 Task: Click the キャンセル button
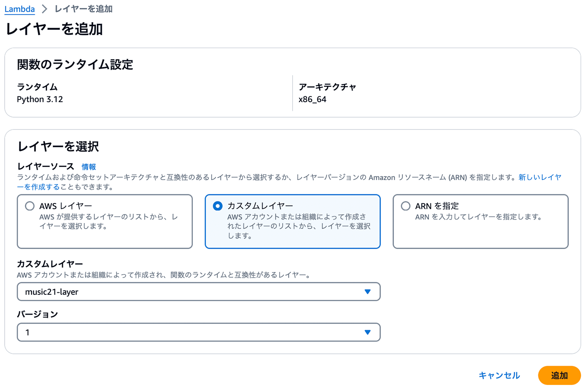[499, 375]
